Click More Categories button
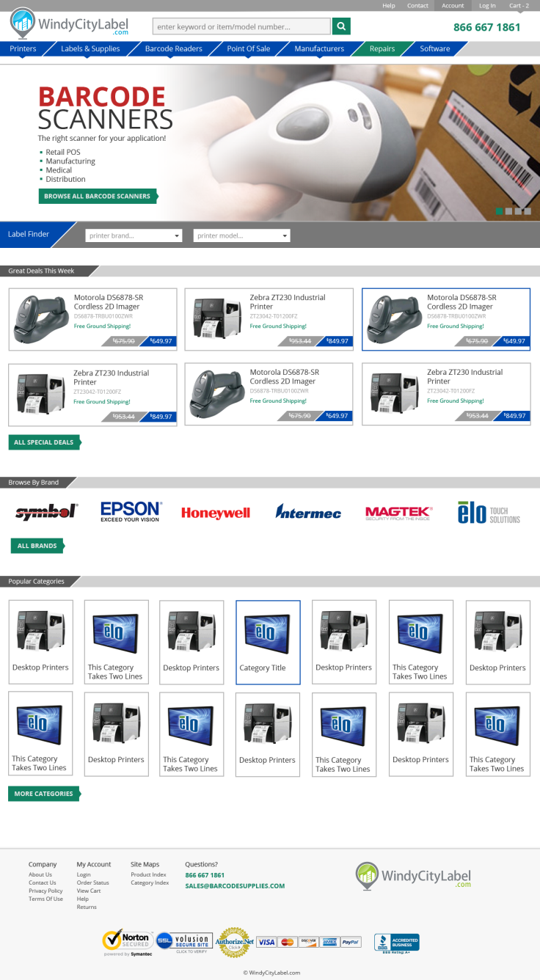This screenshot has height=980, width=540. [x=44, y=794]
